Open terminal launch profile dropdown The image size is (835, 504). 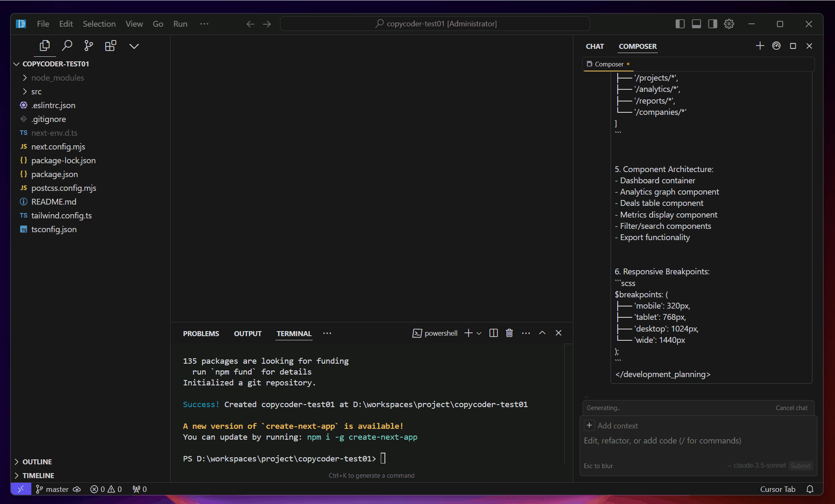pos(479,333)
